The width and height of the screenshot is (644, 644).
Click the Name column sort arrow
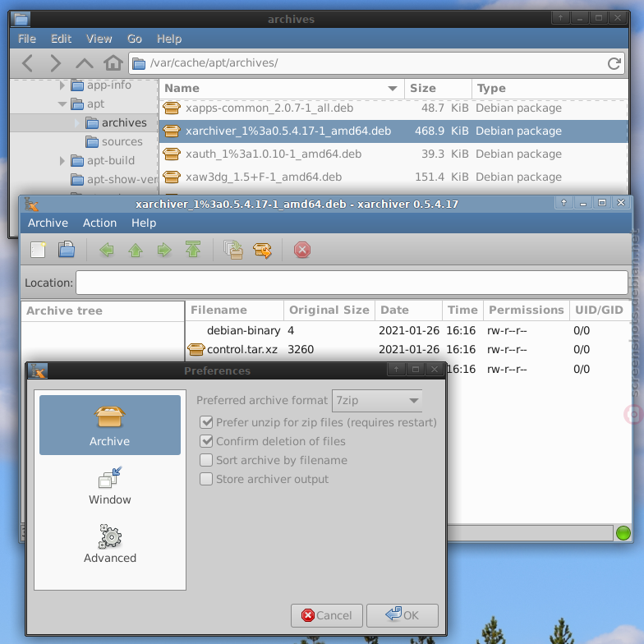[x=393, y=89]
